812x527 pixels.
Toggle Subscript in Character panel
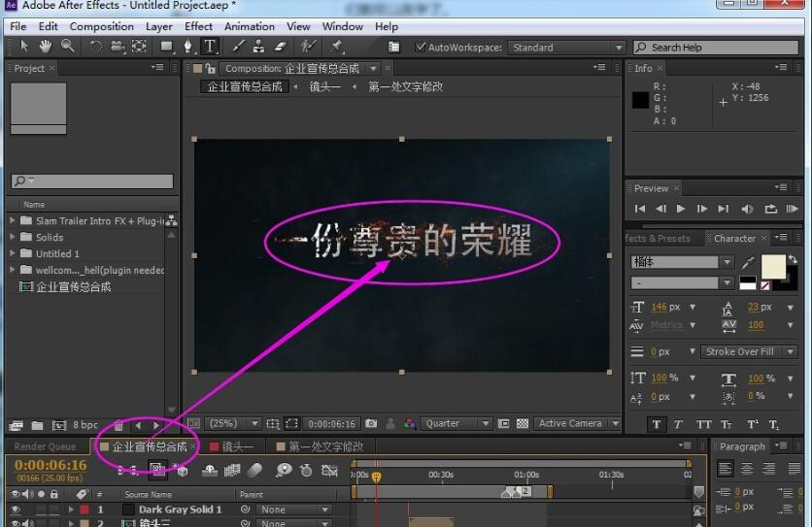(x=774, y=425)
